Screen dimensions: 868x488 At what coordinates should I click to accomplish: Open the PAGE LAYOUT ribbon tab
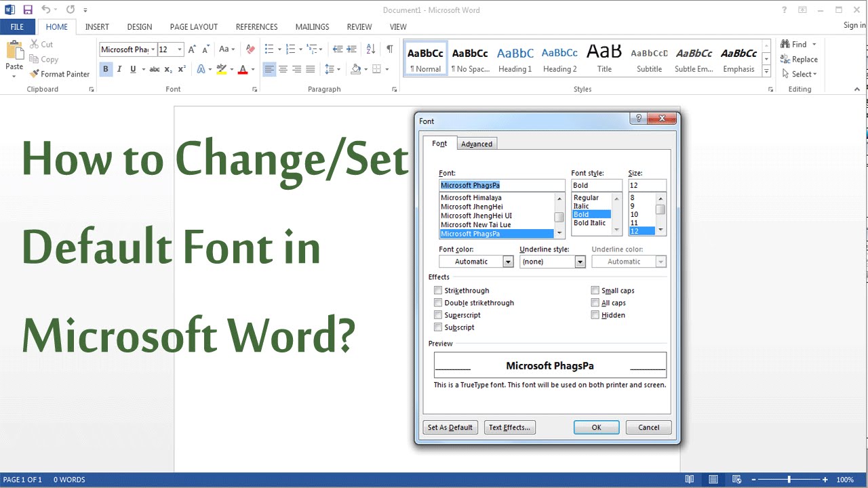pyautogui.click(x=194, y=27)
